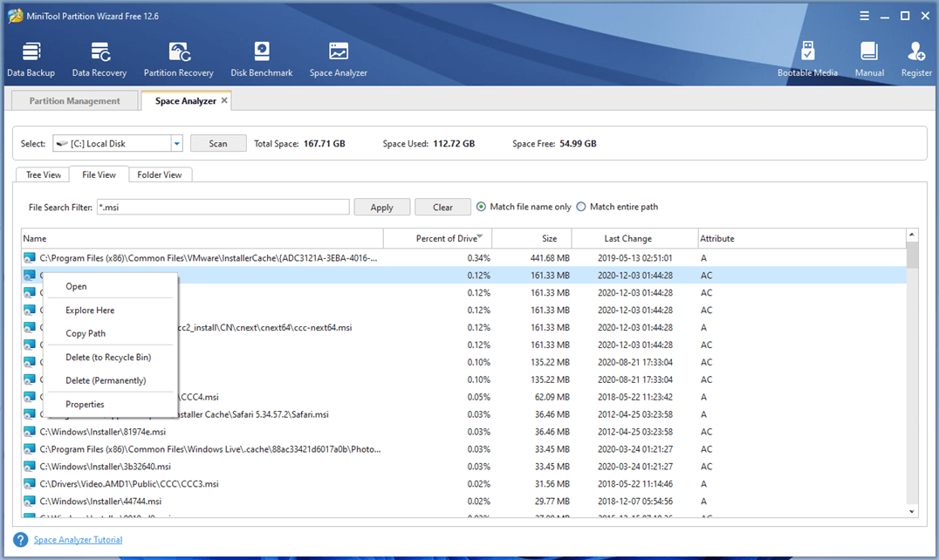Select Match entire path option
This screenshot has width=939, height=560.
[x=618, y=207]
